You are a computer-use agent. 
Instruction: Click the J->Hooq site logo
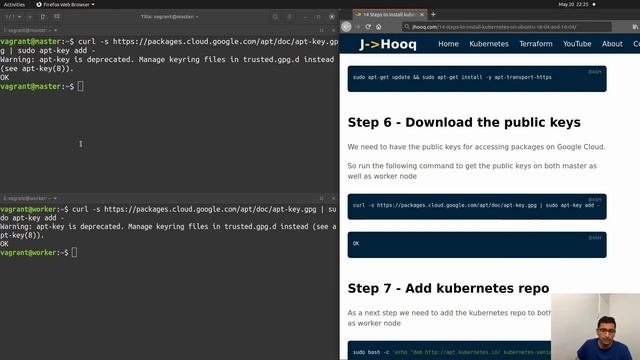coord(388,44)
